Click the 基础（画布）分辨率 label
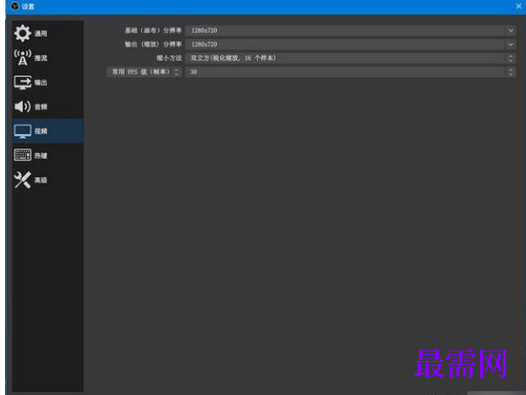 click(x=153, y=31)
